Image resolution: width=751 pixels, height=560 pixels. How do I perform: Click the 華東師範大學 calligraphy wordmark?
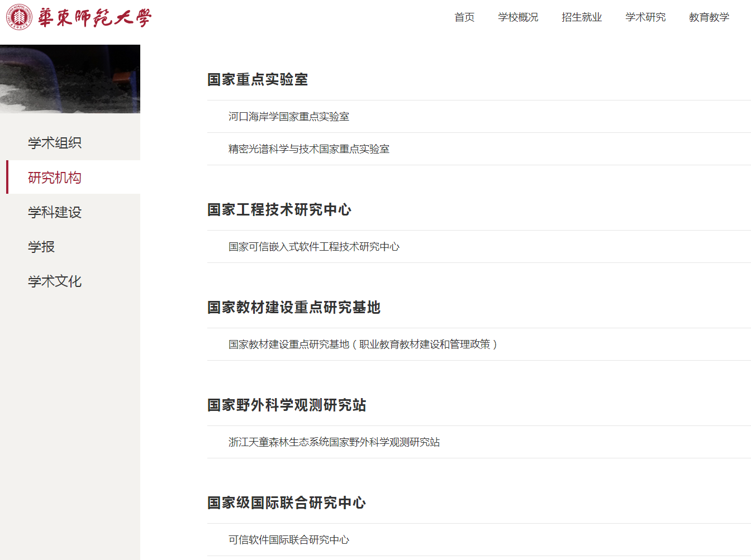pos(95,17)
